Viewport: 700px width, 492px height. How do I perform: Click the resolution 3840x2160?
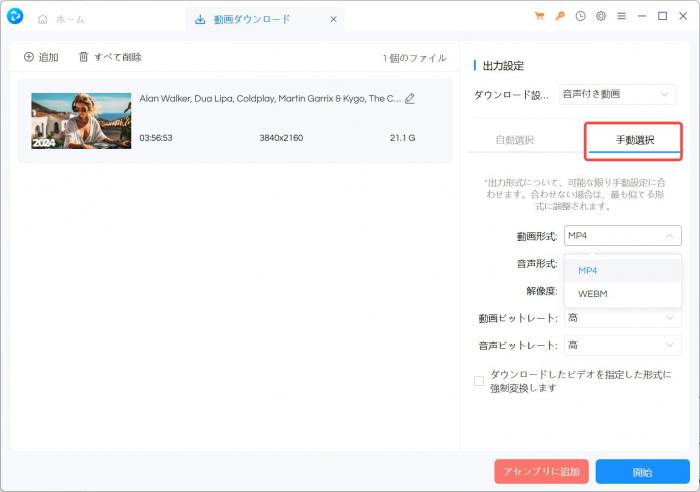(281, 138)
